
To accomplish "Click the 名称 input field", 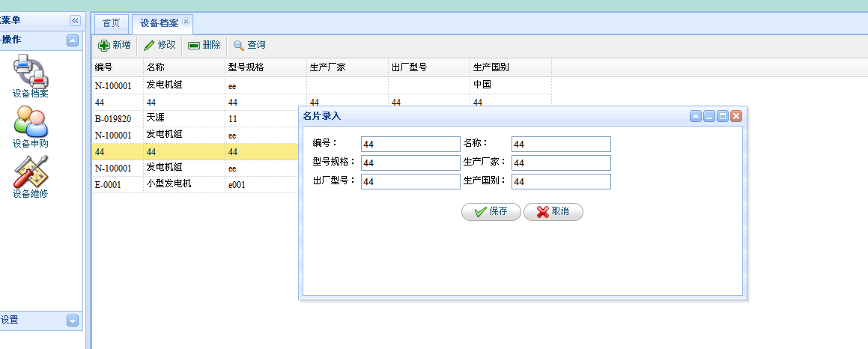I will [x=561, y=144].
